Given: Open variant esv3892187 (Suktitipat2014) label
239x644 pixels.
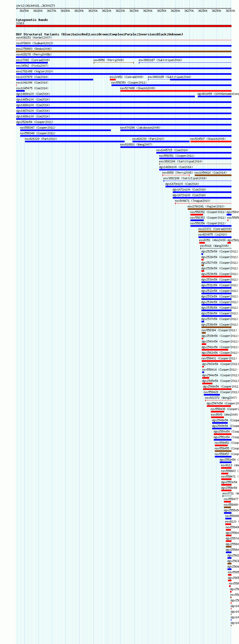Looking at the screenshot, I should (x=160, y=60).
